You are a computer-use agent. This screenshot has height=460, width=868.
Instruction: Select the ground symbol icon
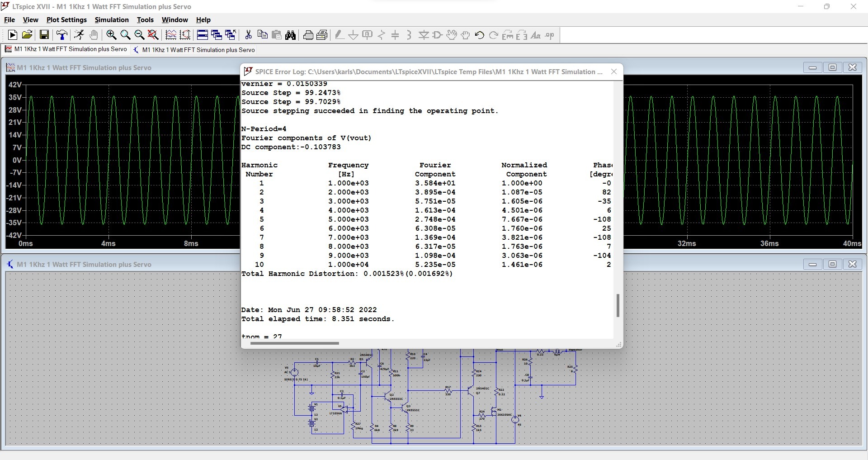point(354,35)
